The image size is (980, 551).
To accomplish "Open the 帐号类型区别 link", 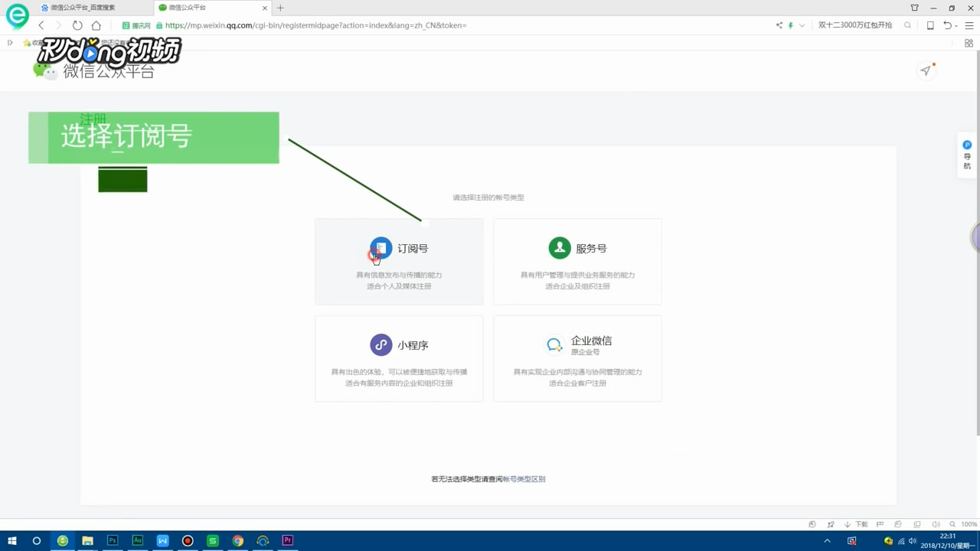I will tap(524, 479).
